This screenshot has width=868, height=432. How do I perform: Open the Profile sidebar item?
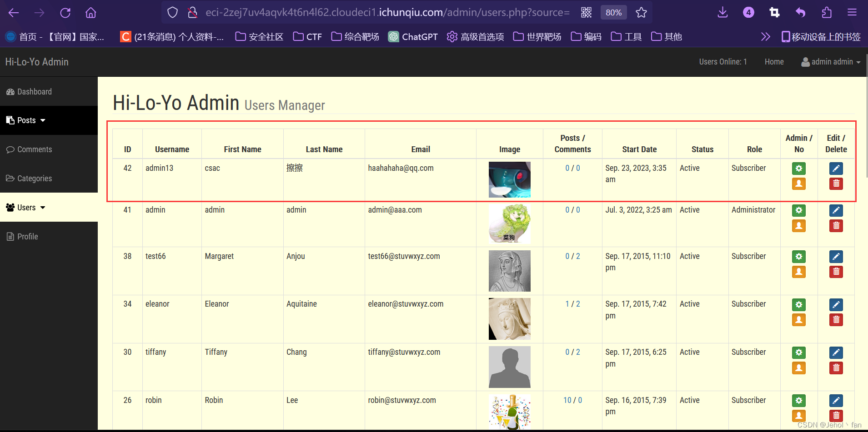click(x=49, y=237)
